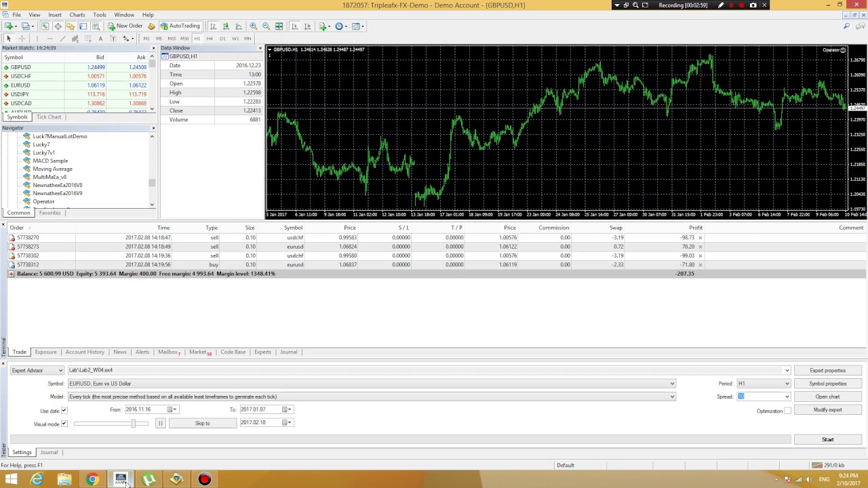Open the Insert menu
This screenshot has height=488, width=868.
point(55,14)
